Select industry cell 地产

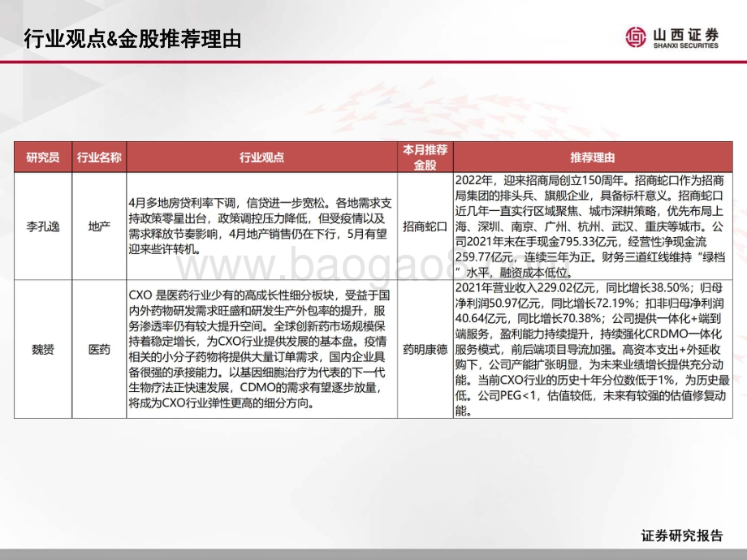click(x=99, y=226)
